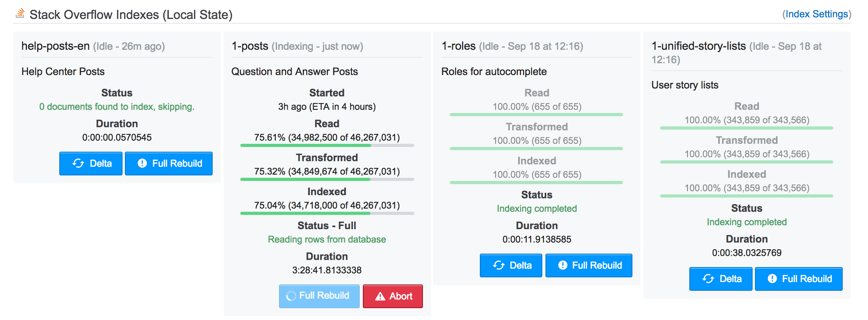Click the duration value 0:00:38.0325769
Image resolution: width=868 pixels, height=320 pixels.
tap(747, 253)
